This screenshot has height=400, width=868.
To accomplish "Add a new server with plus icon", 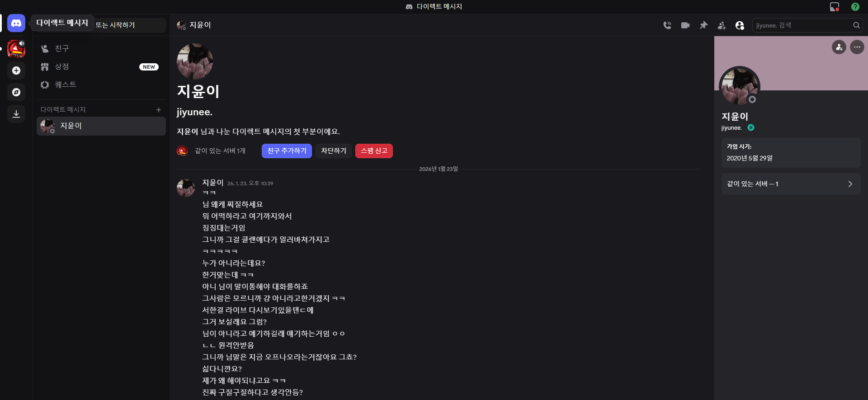I will [x=16, y=71].
